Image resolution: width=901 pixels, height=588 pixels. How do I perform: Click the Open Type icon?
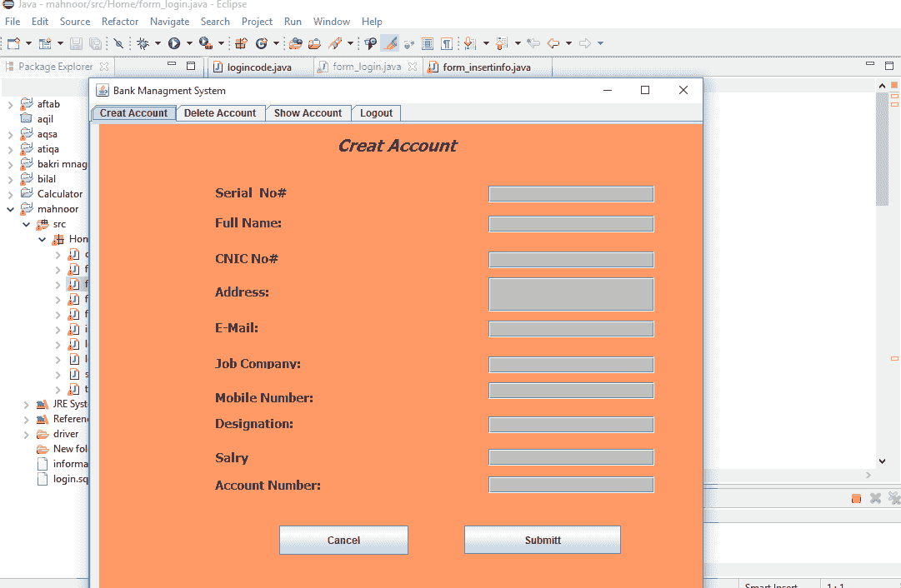pyautogui.click(x=295, y=43)
